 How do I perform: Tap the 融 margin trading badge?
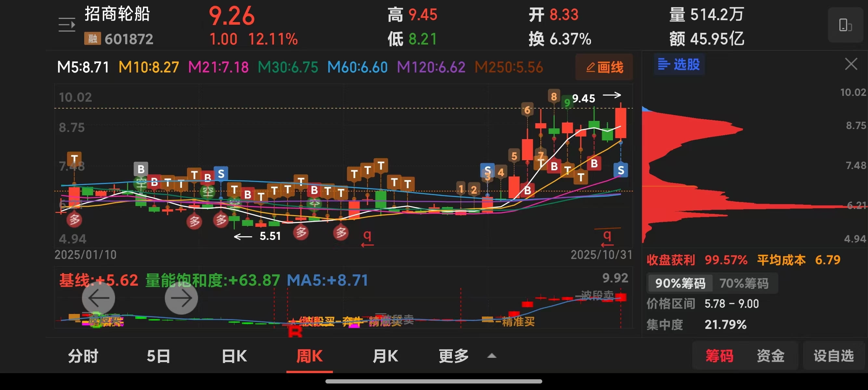92,39
